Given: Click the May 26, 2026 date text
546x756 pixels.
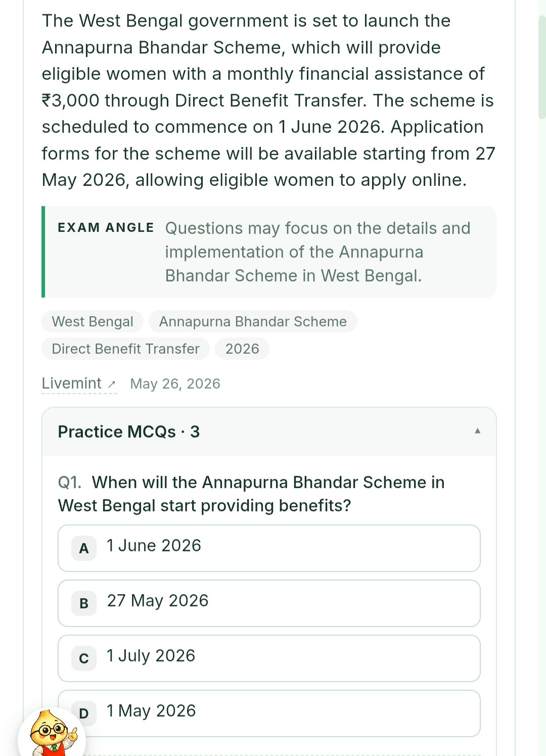Looking at the screenshot, I should [175, 384].
